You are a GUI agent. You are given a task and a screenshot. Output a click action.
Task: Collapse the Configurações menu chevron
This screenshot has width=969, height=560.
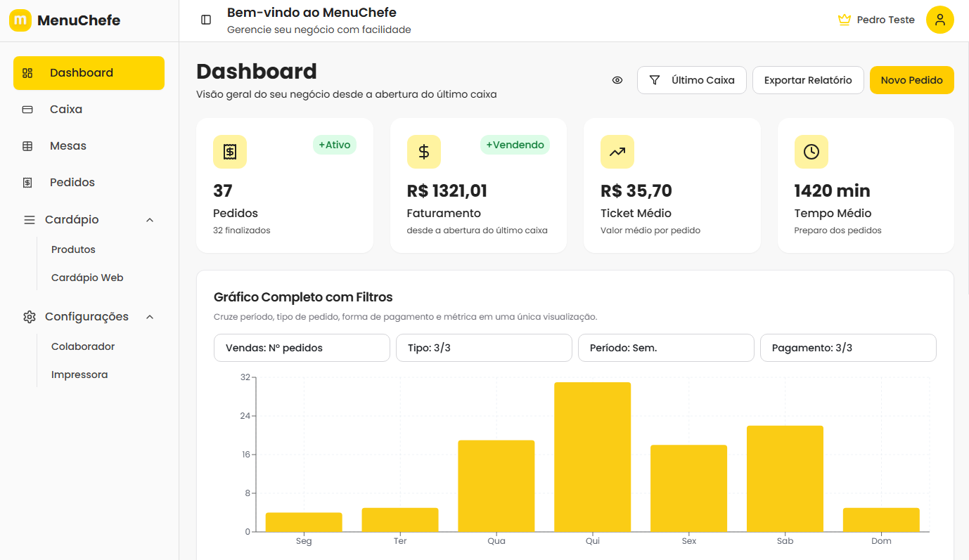150,317
